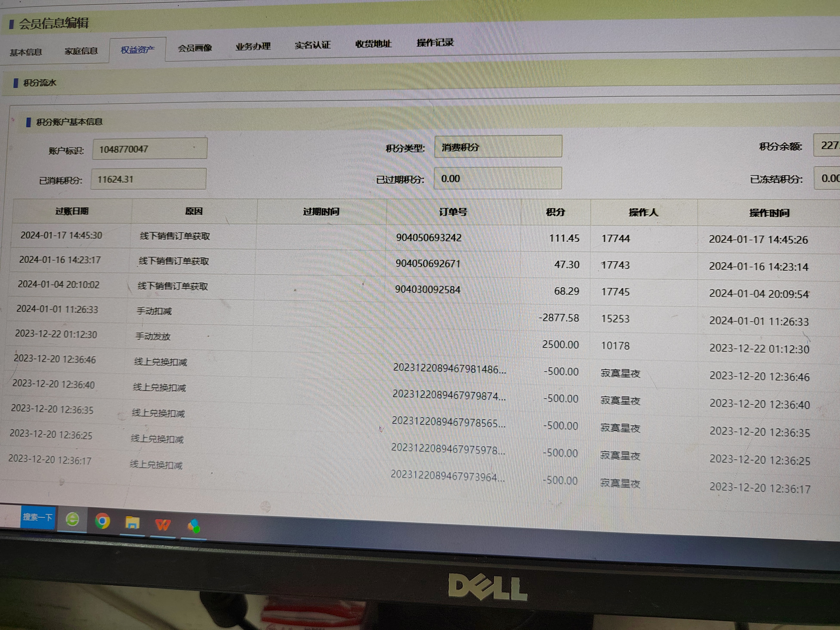Viewport: 840px width, 630px height.
Task: View the 操作记录 tab
Action: (x=435, y=43)
